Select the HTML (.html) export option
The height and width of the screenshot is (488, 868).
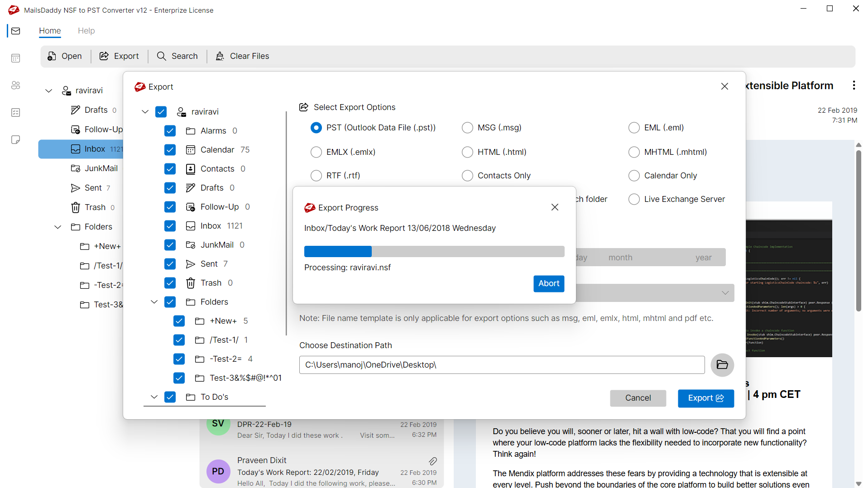click(x=467, y=152)
